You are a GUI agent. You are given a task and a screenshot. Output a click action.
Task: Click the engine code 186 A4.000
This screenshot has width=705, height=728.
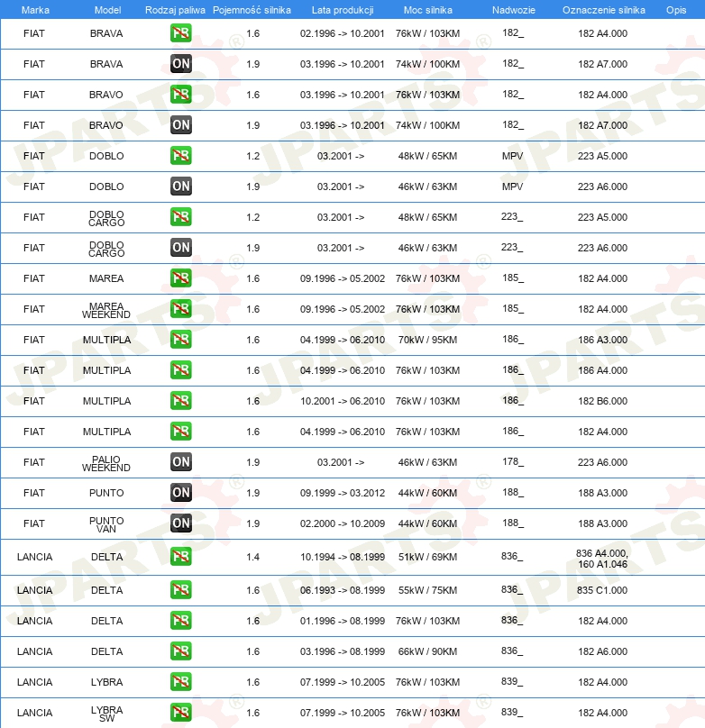(x=602, y=370)
